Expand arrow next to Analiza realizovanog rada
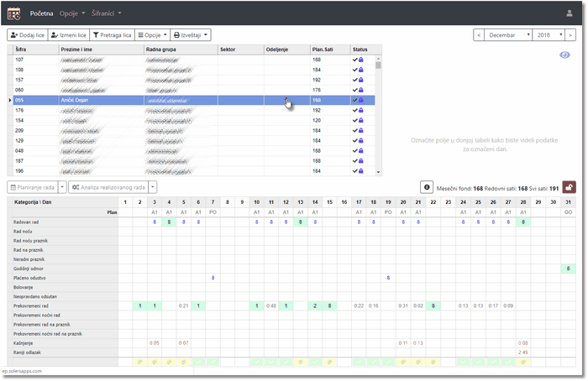 click(x=153, y=187)
